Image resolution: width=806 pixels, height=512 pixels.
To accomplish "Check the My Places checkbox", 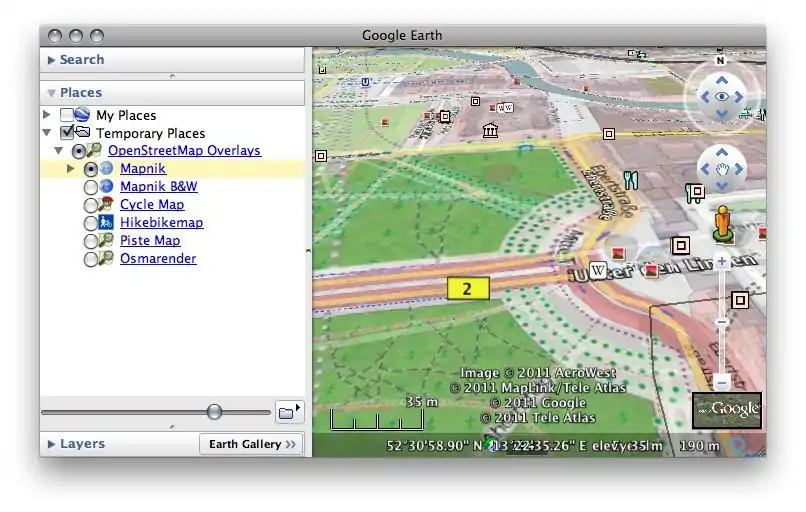I will click(67, 116).
